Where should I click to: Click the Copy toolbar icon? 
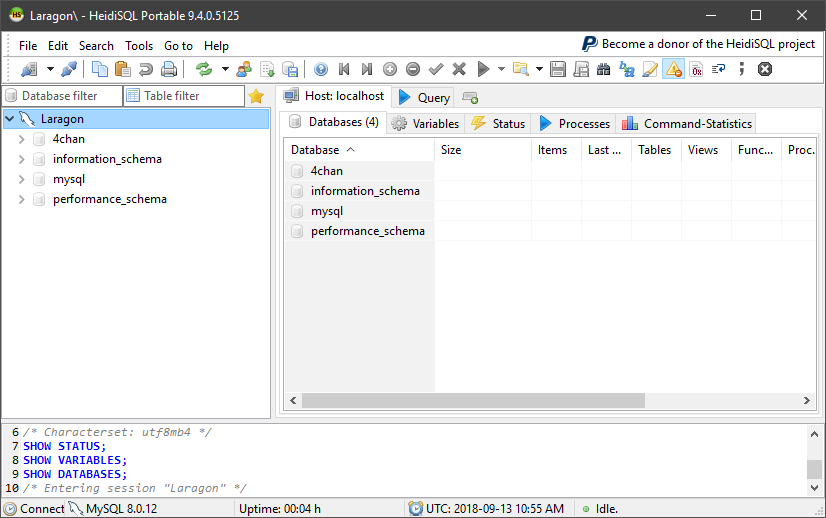(x=100, y=69)
